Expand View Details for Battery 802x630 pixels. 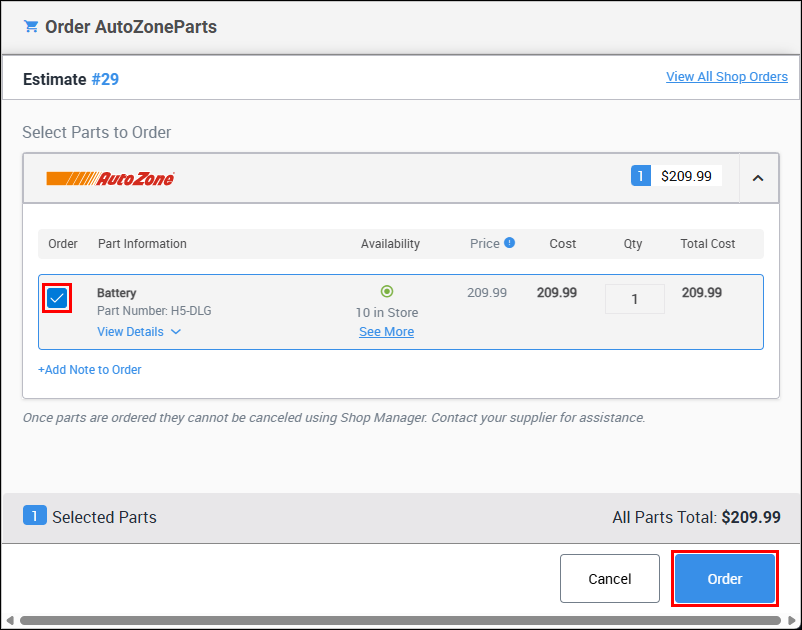tap(139, 332)
